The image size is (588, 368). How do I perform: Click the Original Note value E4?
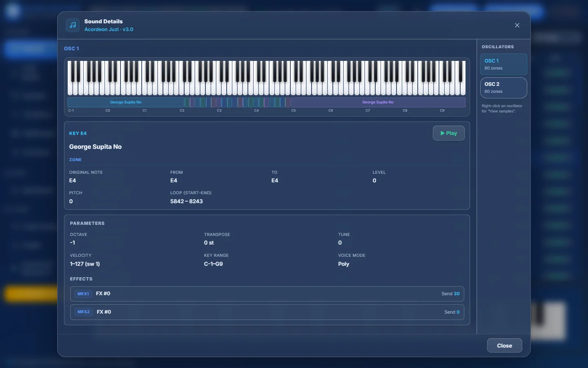73,180
